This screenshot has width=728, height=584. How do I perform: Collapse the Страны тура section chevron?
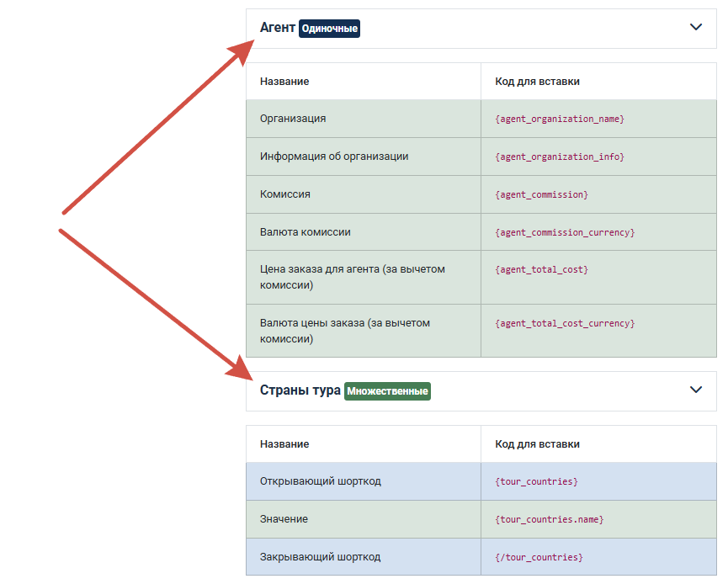695,390
